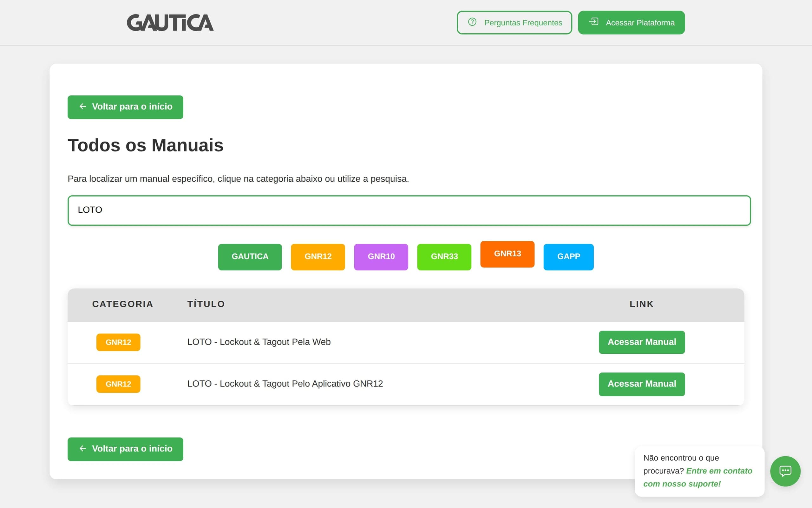Go back with top Voltar para o início
Screen dimensions: 812x508
(x=125, y=107)
